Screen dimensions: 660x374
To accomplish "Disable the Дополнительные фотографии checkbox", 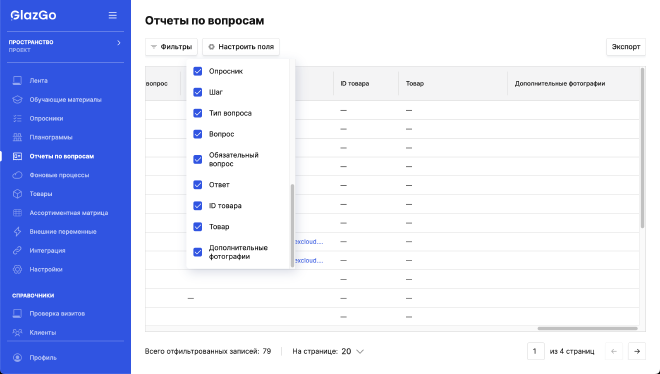I will [197, 252].
